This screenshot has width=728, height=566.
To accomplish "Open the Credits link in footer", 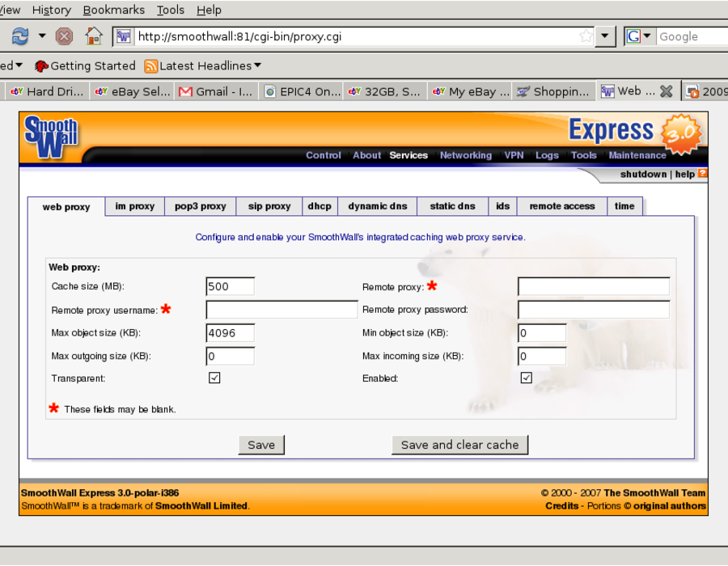I will coord(562,505).
